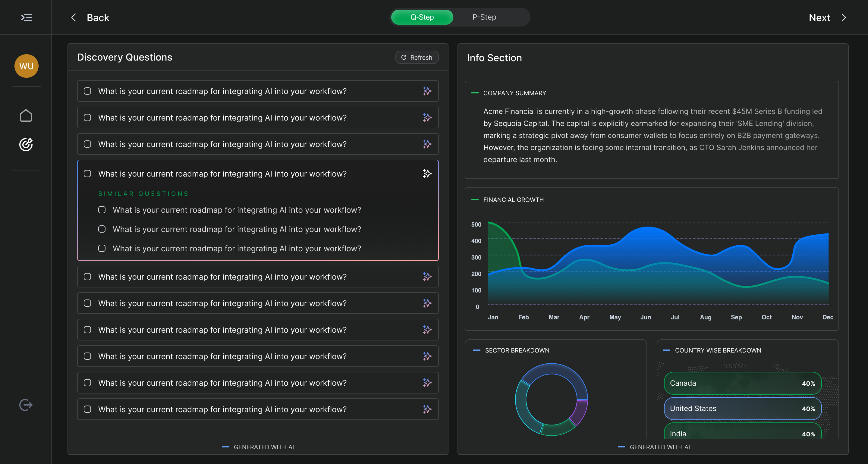Click the AI sparkle icon on the first question
This screenshot has width=868, height=464.
tap(426, 91)
